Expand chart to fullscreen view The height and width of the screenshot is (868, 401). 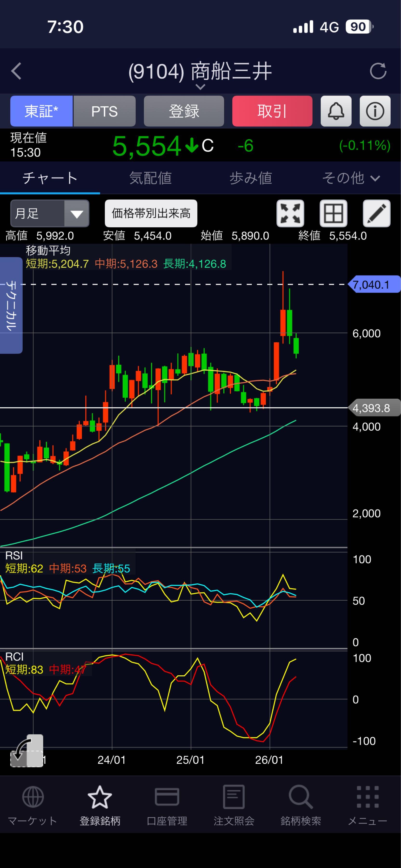[x=290, y=213]
